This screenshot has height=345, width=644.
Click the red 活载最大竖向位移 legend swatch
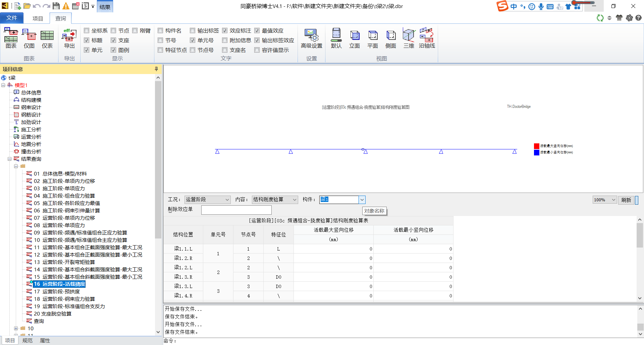(x=536, y=146)
